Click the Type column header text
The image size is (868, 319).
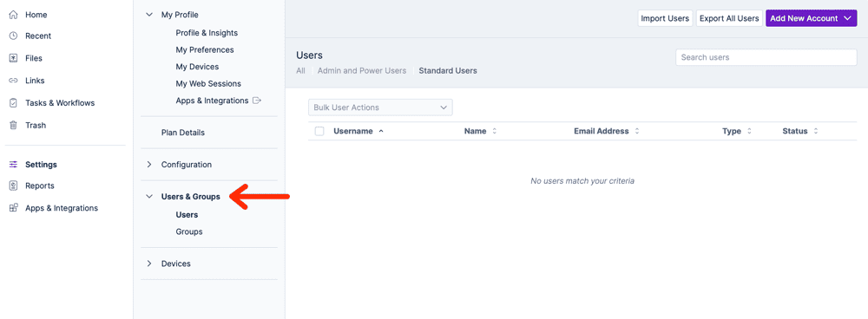point(731,132)
